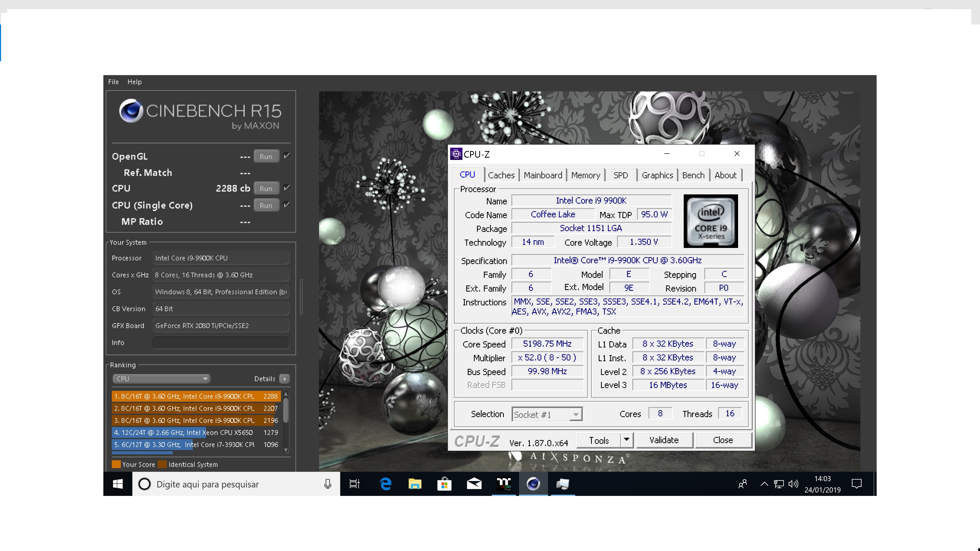
Task: Open the Help menu in Cinebench
Action: (x=134, y=82)
